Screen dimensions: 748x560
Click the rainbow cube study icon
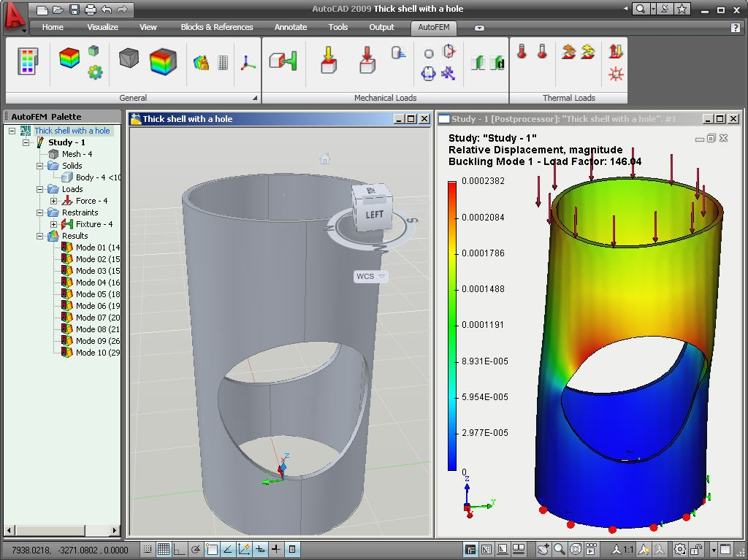coord(69,57)
